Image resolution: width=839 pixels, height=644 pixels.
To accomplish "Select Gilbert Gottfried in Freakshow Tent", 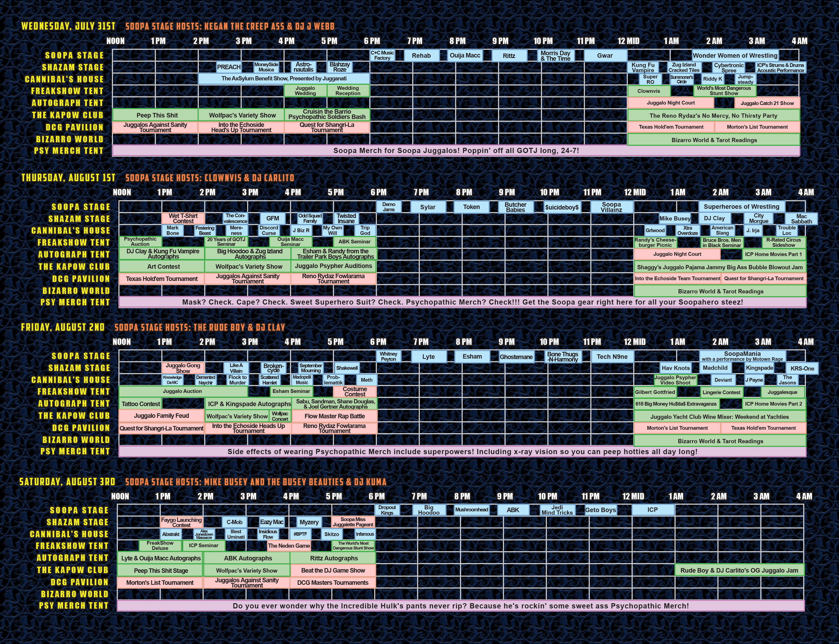I will (x=655, y=392).
